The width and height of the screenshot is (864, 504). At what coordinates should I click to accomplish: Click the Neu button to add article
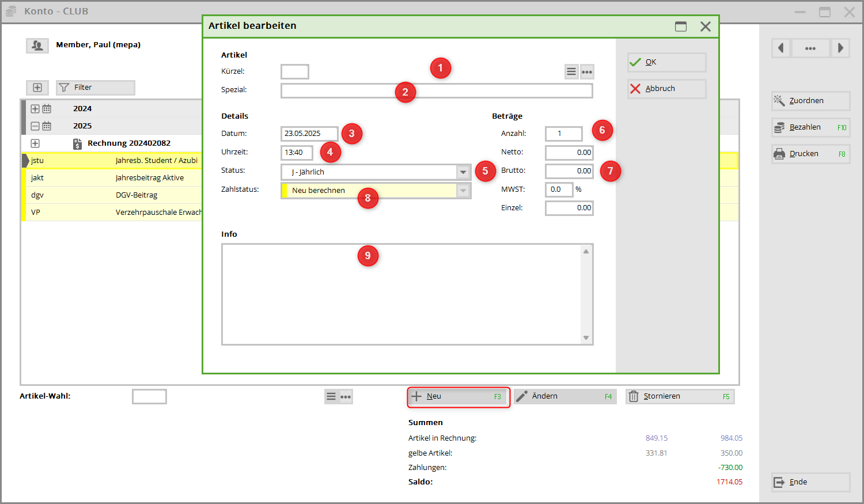coord(458,396)
